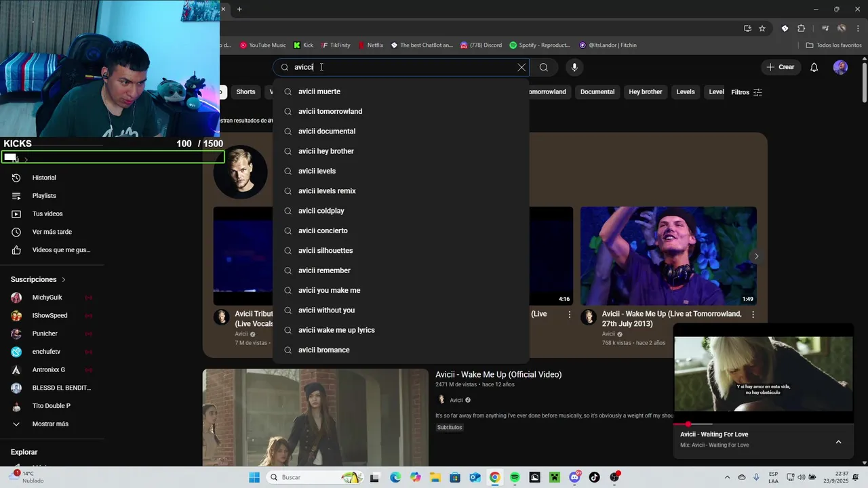Open the Chrome extensions puzzle icon
868x488 pixels.
click(801, 28)
